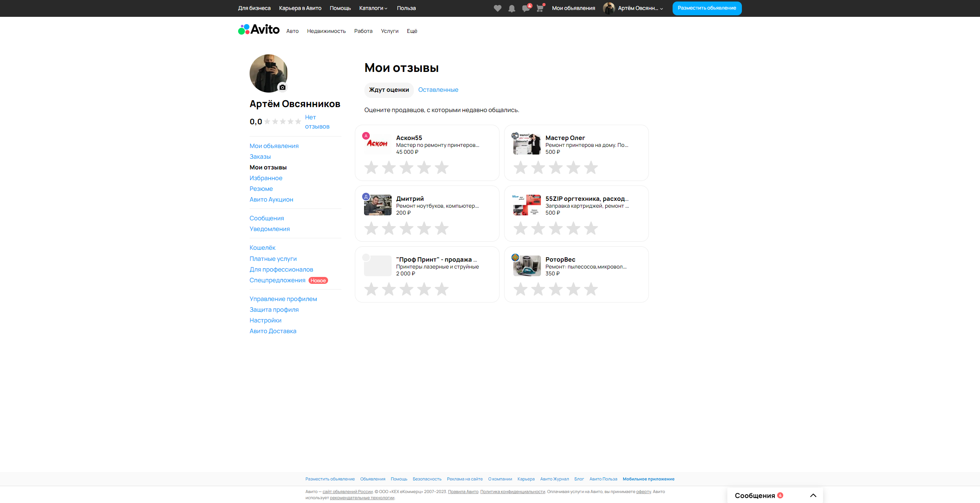This screenshot has width=980, height=503.
Task: Open Уведомления in sidebar
Action: [270, 229]
